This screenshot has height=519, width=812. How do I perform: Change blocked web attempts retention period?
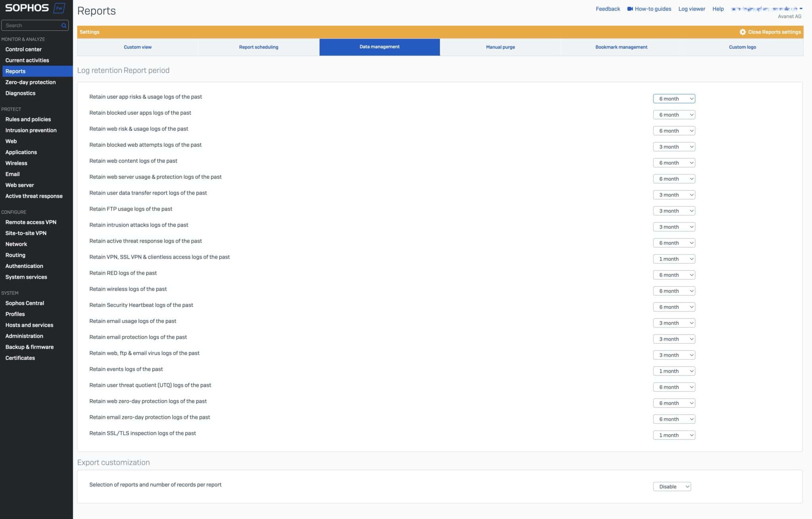tap(674, 147)
